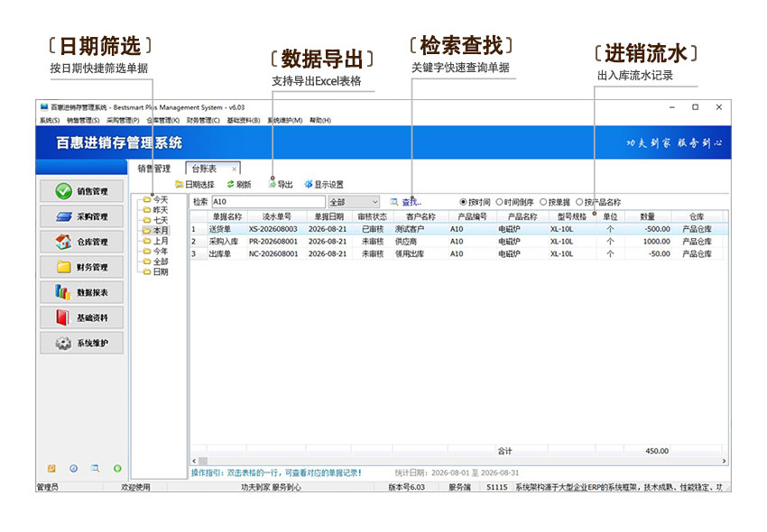This screenshot has width=767, height=532.
Task: Click the 刷新 refresh toolbar icon
Action: tap(239, 184)
